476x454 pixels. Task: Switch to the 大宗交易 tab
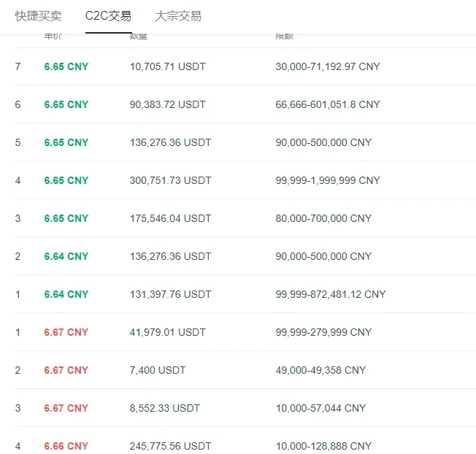(178, 15)
